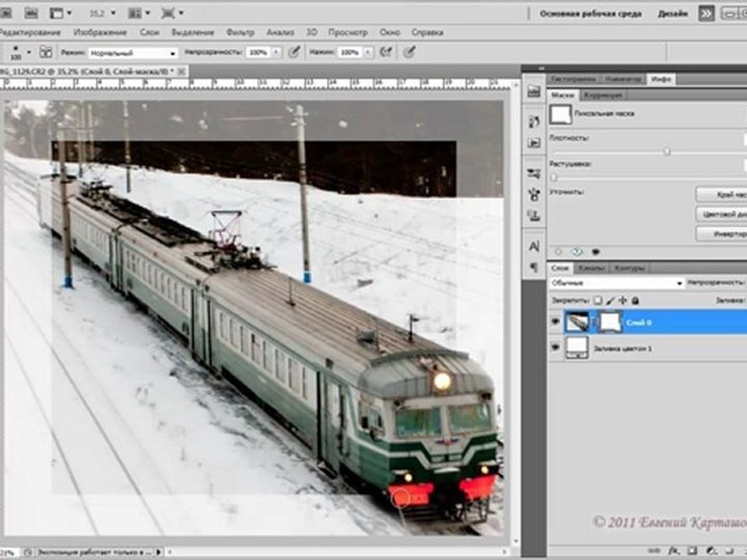Toggle tablet pressure for size

coord(410,52)
